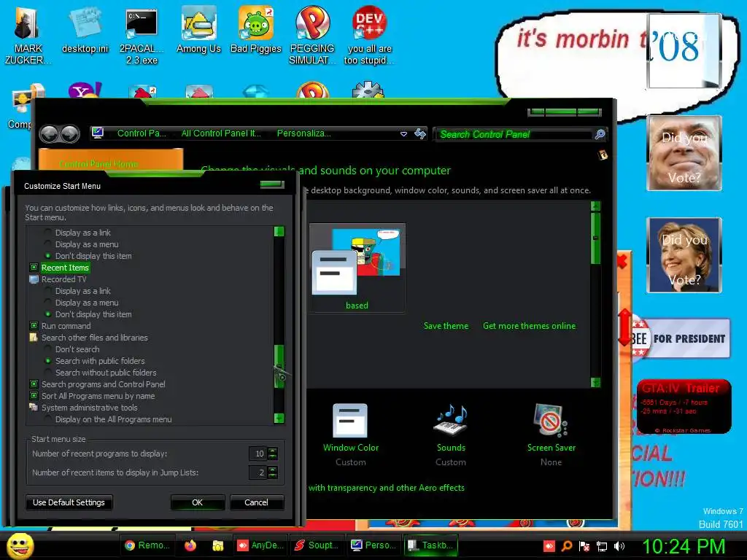Click the Save theme link
Viewport: 747px width, 560px height.
[446, 326]
